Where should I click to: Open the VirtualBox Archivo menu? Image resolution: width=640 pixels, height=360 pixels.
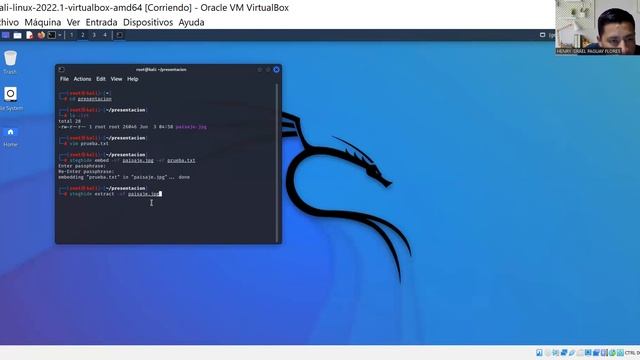coord(9,22)
